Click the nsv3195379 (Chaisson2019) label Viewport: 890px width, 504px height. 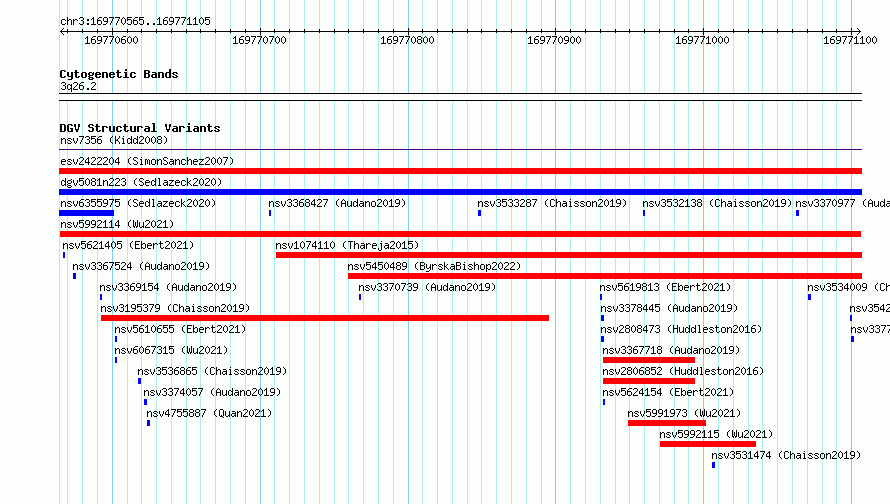pos(175,308)
